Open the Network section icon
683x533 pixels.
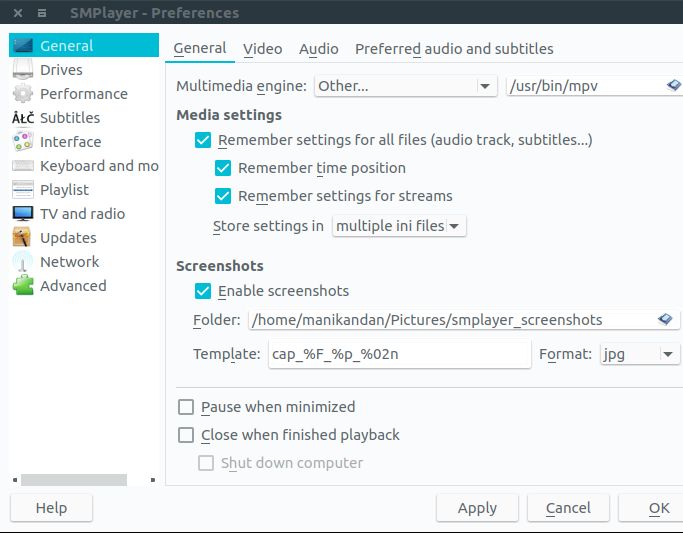pos(23,261)
